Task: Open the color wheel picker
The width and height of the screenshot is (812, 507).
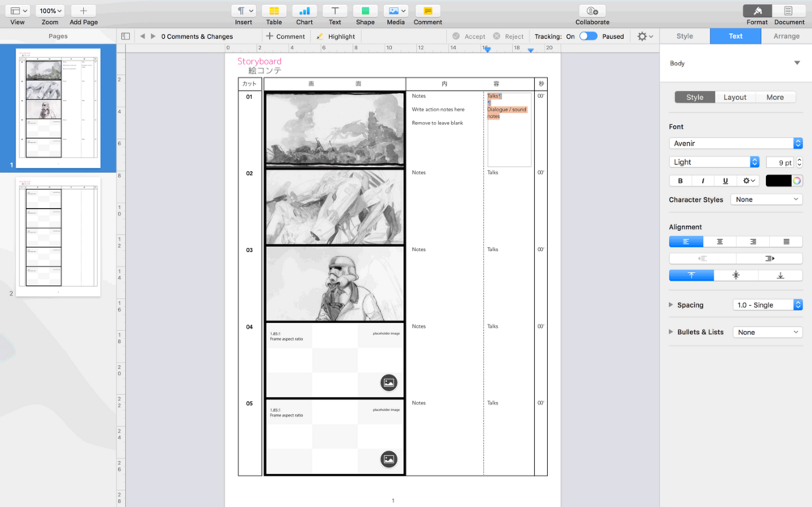Action: coord(797,181)
